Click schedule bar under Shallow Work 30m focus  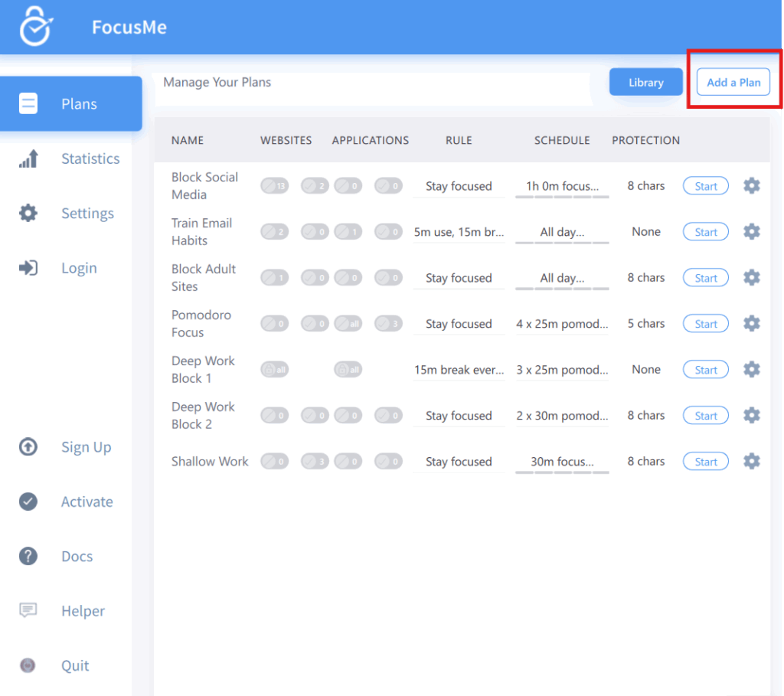point(562,472)
